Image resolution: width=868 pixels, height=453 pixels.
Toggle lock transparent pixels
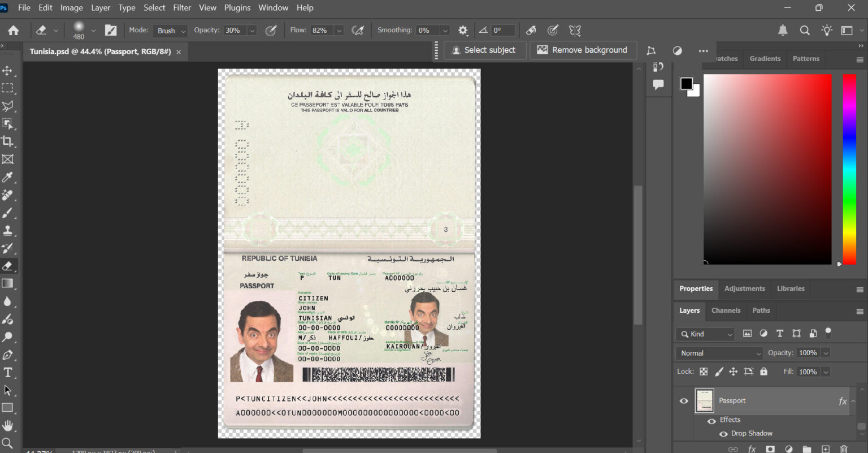(x=704, y=372)
